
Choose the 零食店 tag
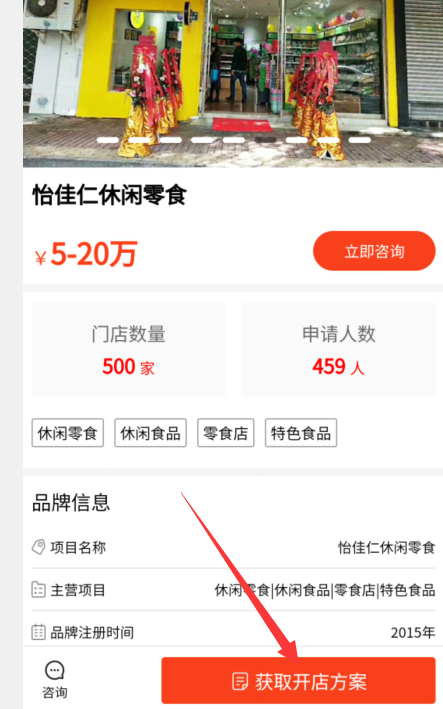click(226, 433)
